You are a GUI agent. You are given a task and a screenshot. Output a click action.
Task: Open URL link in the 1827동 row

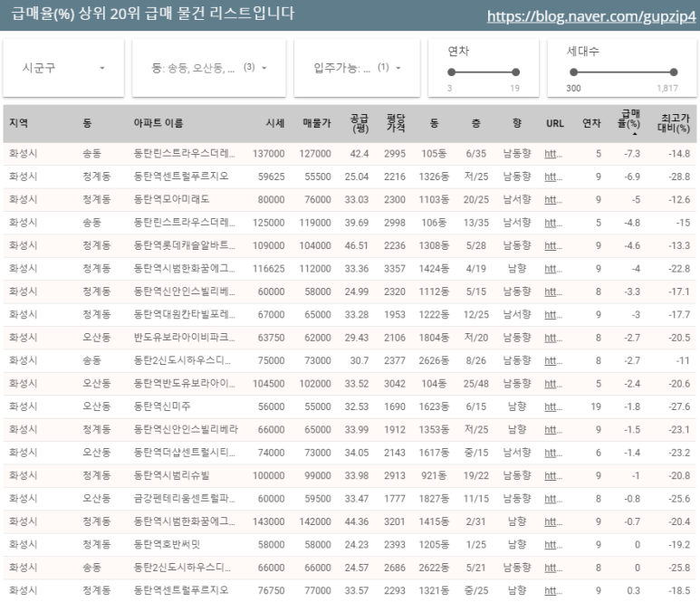553,499
